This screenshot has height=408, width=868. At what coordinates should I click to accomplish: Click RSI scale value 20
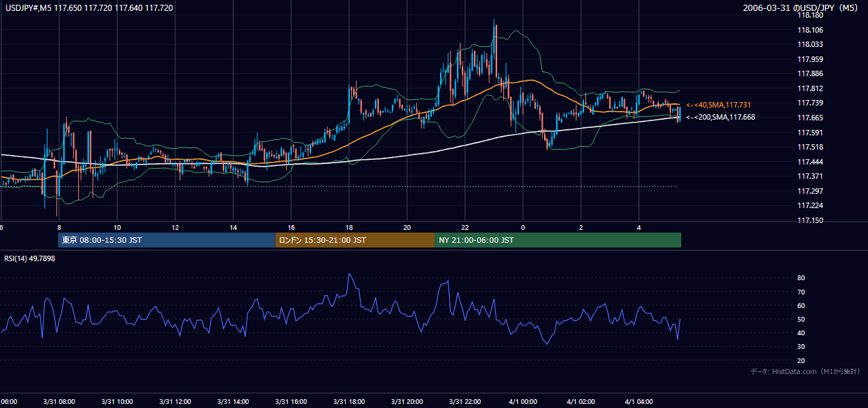click(801, 360)
